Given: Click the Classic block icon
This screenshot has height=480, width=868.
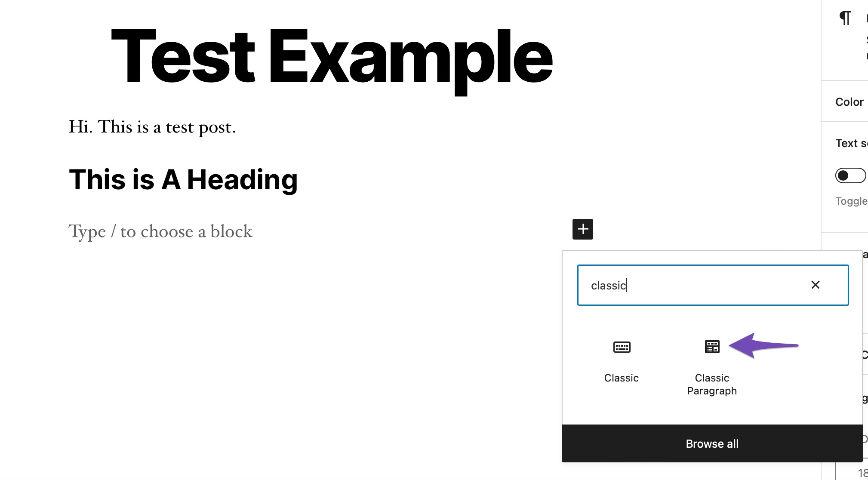Looking at the screenshot, I should [622, 347].
